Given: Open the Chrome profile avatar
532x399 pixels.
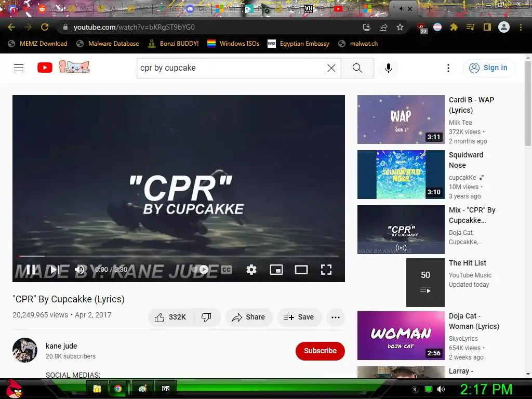Looking at the screenshot, I should (x=504, y=27).
